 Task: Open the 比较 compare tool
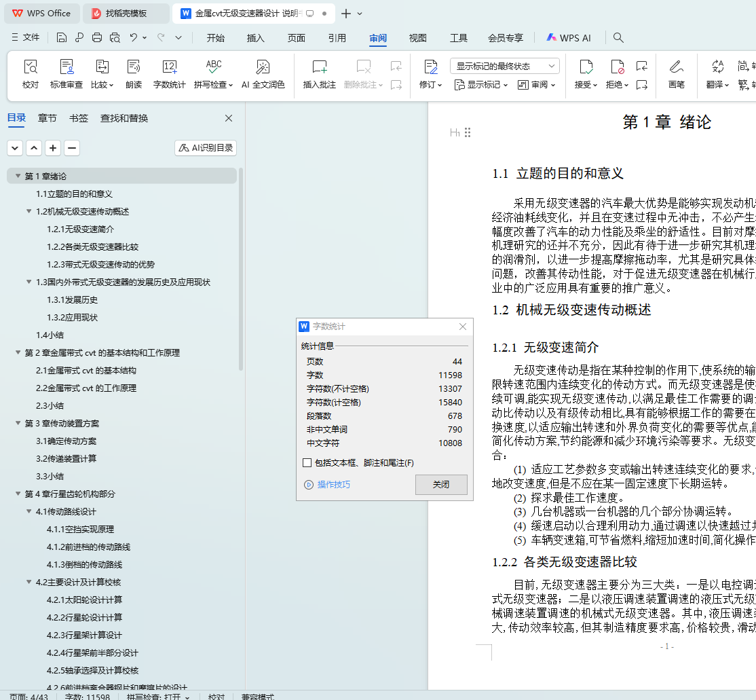click(x=102, y=74)
